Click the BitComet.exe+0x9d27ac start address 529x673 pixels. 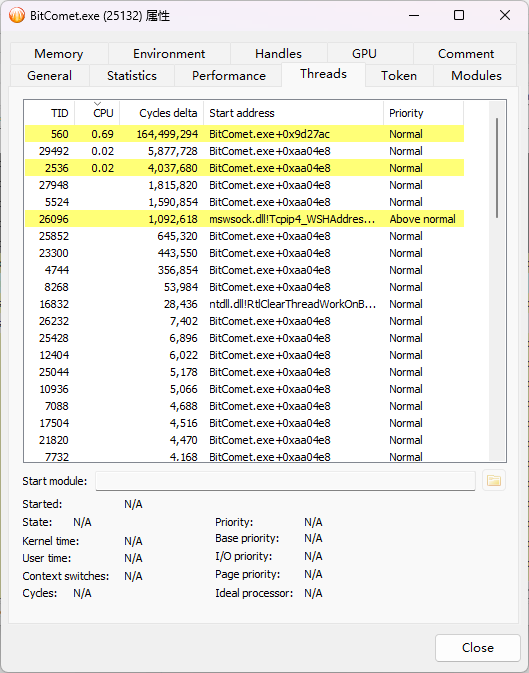[x=269, y=134]
